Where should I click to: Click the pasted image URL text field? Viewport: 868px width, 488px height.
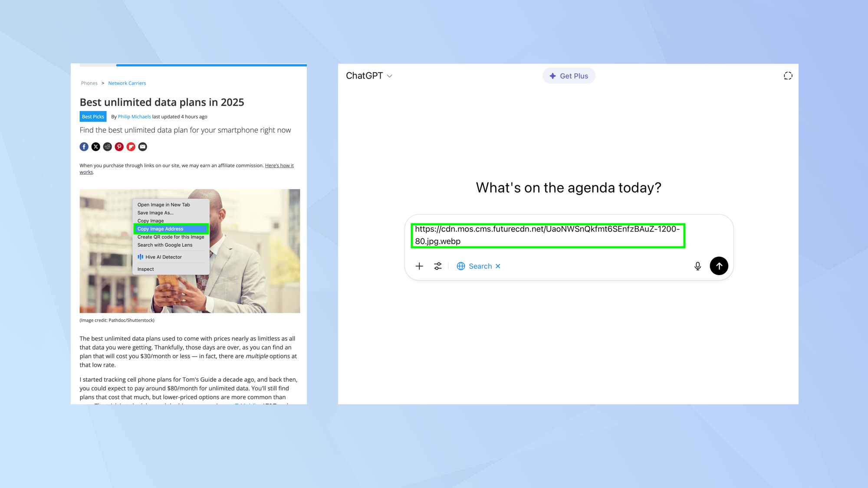(x=548, y=235)
